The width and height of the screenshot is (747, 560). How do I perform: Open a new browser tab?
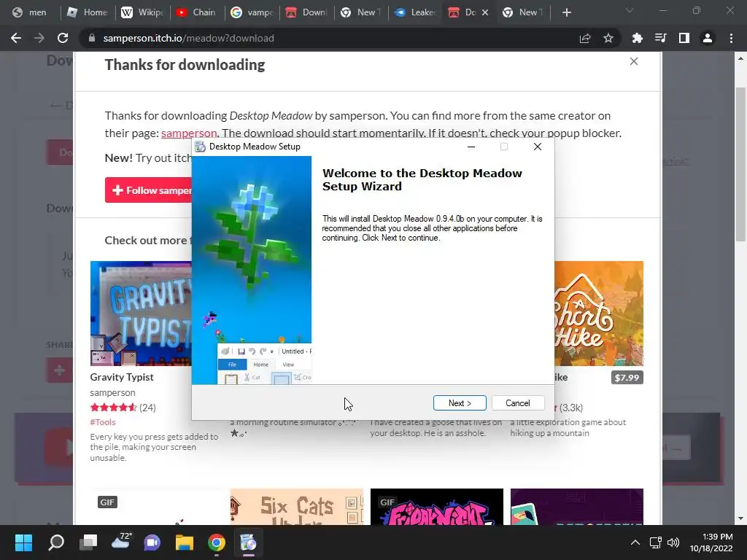(x=566, y=12)
